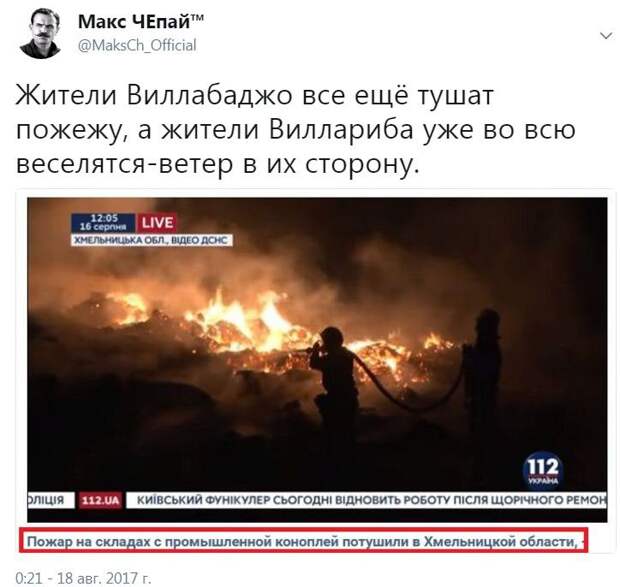Click the КИЇВСЬКИЙ ФУНІКУЛЕР news ticker text

[371, 500]
